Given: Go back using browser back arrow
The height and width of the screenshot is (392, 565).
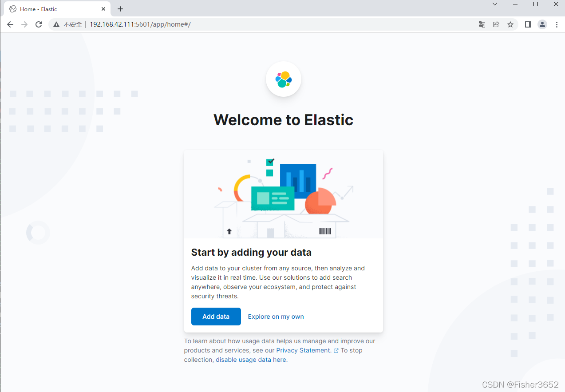Looking at the screenshot, I should coord(10,24).
